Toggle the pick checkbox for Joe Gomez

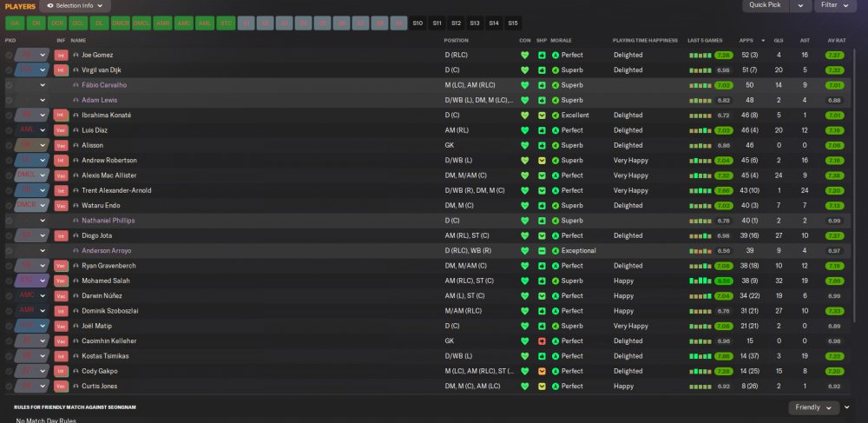[x=9, y=56]
